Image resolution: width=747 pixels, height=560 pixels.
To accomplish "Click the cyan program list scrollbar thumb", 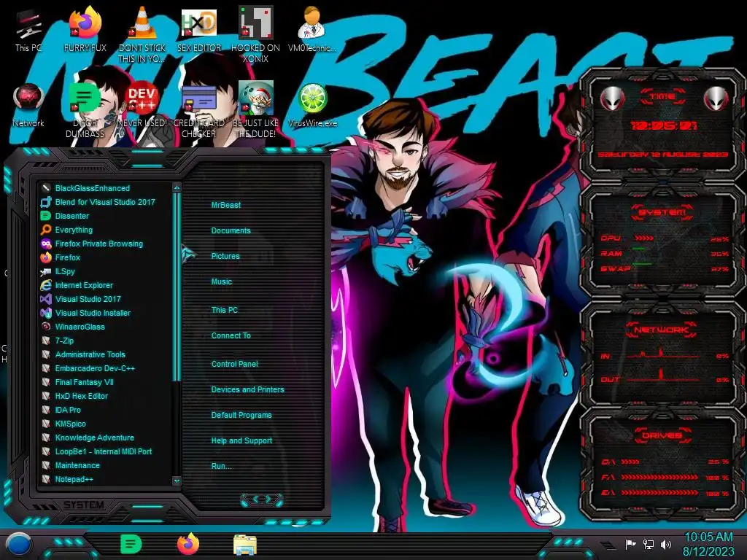I will click(177, 287).
